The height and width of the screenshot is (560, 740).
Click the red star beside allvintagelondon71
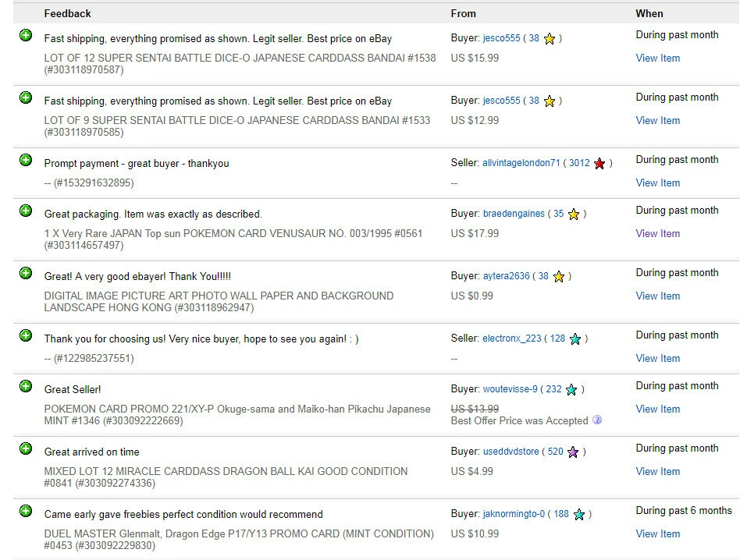[599, 164]
